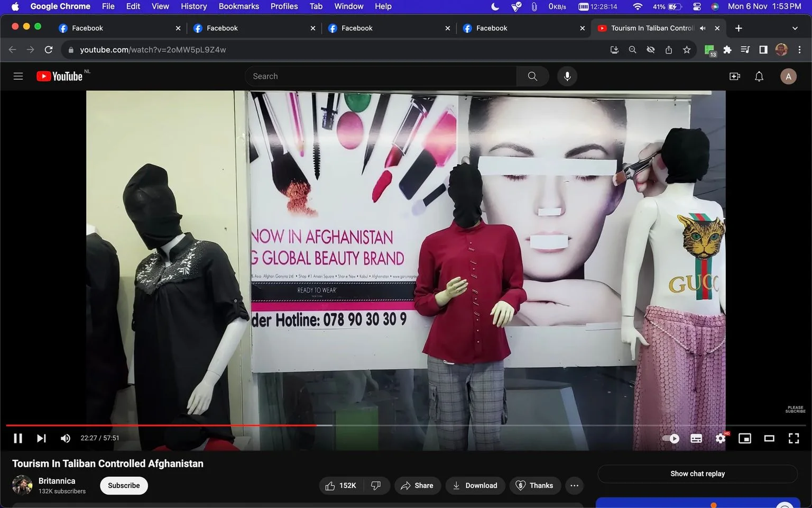The height and width of the screenshot is (508, 812).
Task: Open YouTube guide hamburger menu
Action: pyautogui.click(x=18, y=76)
